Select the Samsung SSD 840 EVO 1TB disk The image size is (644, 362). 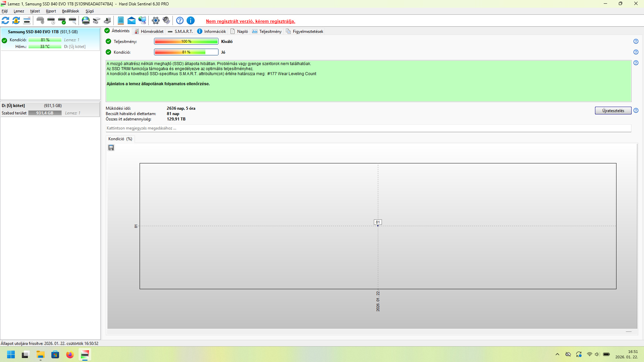tap(50, 39)
